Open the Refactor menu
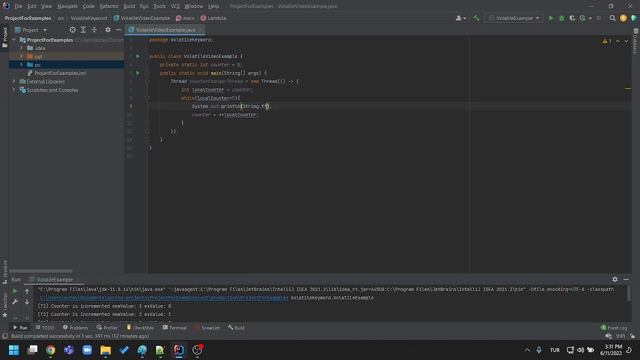This screenshot has height=360, width=640. pos(109,6)
